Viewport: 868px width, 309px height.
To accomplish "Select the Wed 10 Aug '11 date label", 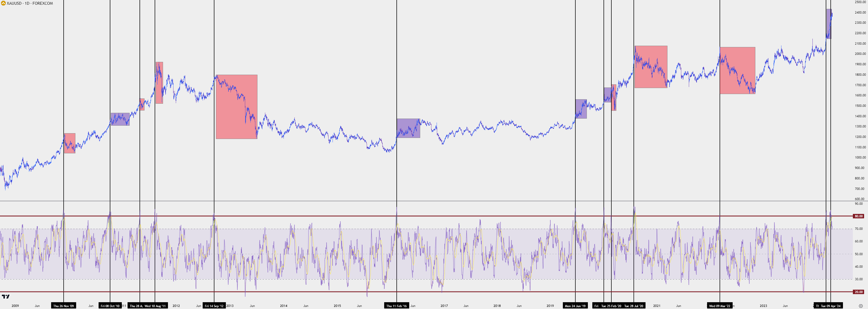I will pos(155,306).
